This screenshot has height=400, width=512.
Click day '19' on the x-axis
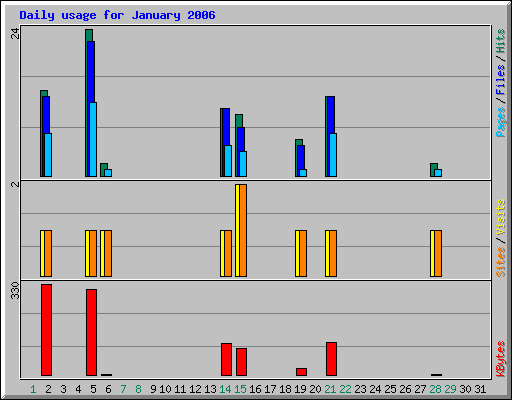[300, 389]
